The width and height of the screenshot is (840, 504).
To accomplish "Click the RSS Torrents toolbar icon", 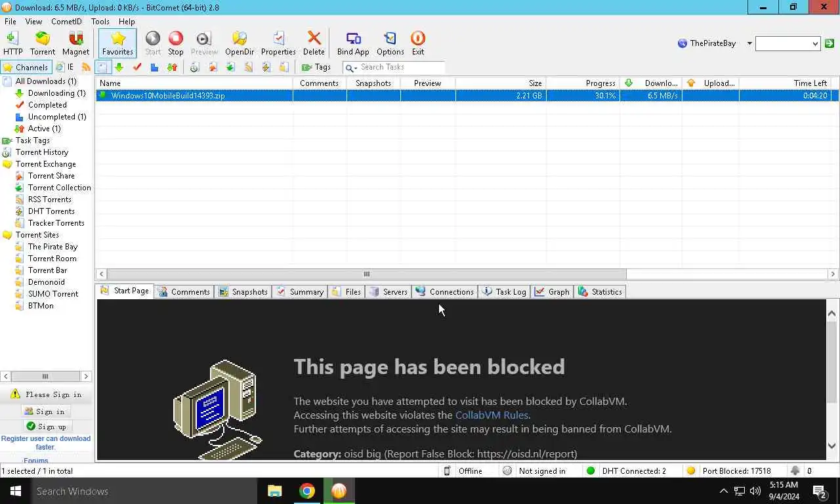I will click(248, 67).
